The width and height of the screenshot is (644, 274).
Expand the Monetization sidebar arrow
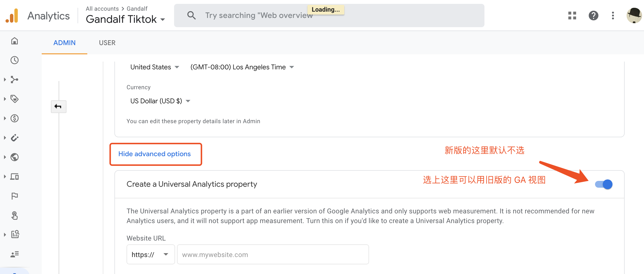(5, 118)
